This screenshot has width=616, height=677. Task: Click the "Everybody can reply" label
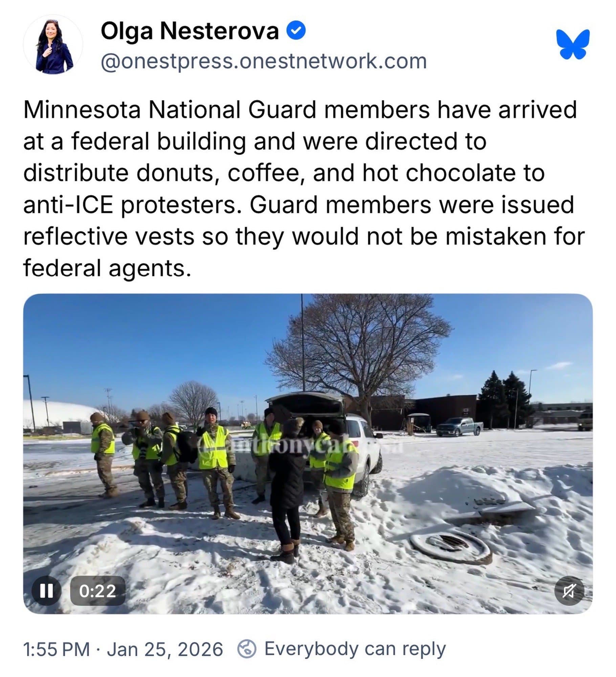tap(355, 649)
